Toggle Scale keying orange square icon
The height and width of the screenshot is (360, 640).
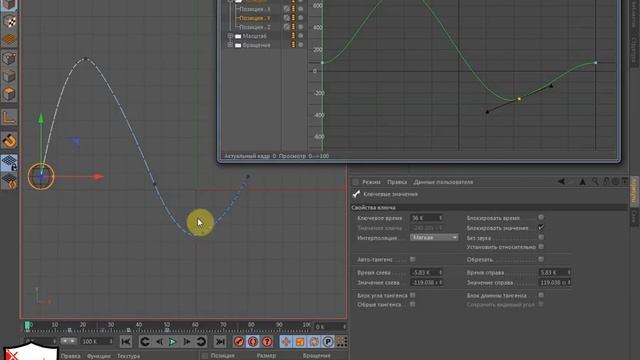point(300,342)
